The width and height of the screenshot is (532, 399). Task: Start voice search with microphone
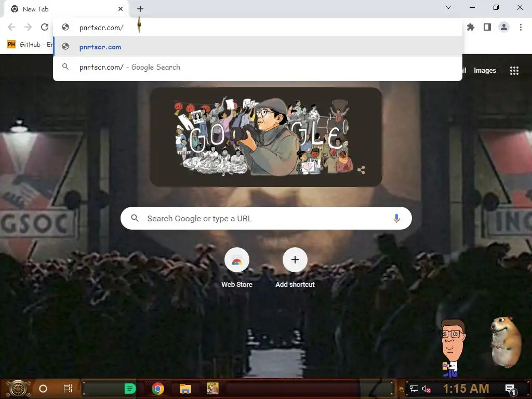point(396,218)
